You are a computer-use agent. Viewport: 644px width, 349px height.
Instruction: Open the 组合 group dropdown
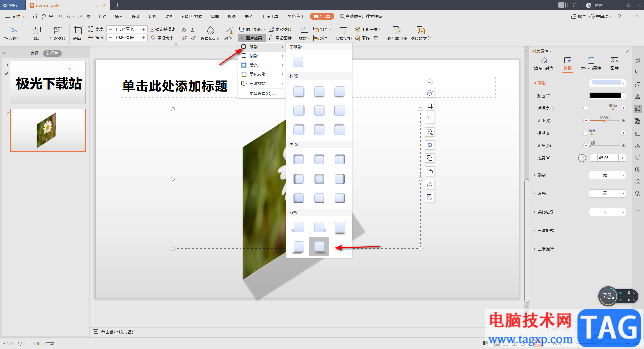pos(322,29)
